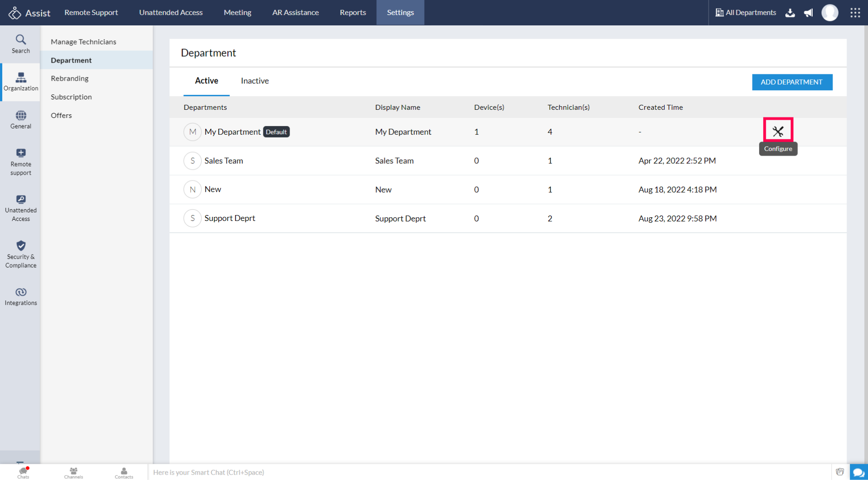Click the Configure icon for My Department
The height and width of the screenshot is (480, 868).
pos(778,132)
